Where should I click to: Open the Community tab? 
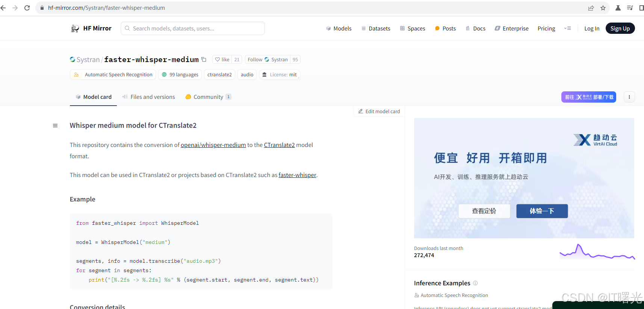point(208,97)
